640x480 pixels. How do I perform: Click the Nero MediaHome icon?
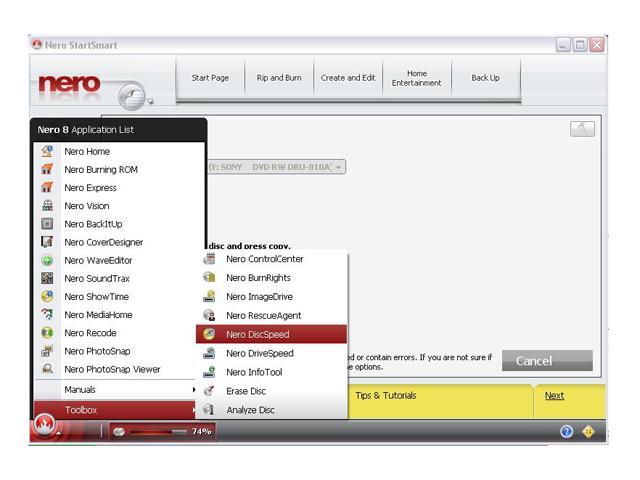[47, 314]
